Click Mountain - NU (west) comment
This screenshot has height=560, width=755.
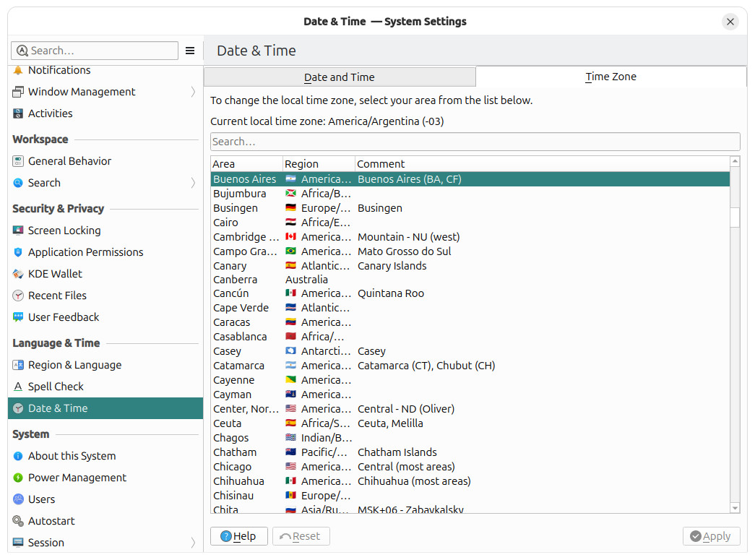coord(408,236)
